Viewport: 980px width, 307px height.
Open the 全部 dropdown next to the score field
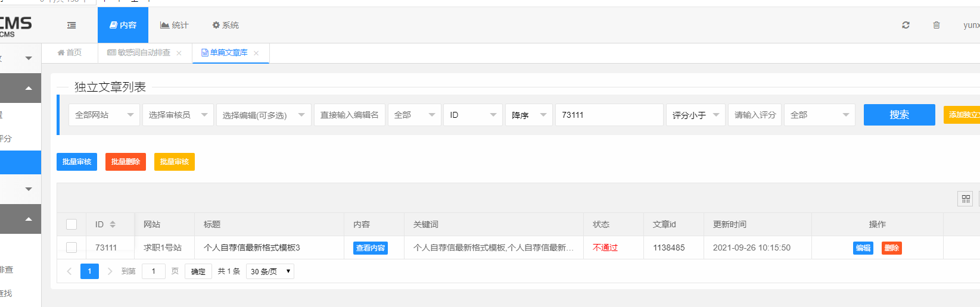click(x=819, y=115)
